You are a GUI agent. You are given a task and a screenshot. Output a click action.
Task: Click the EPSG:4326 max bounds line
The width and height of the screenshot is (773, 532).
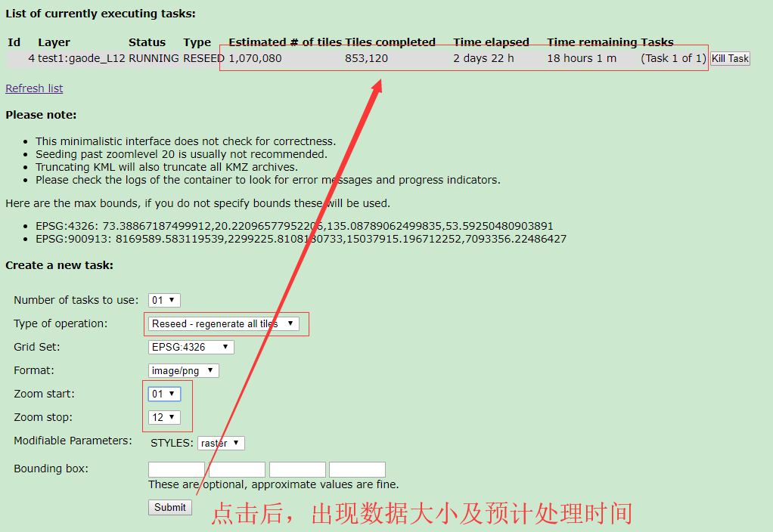294,226
